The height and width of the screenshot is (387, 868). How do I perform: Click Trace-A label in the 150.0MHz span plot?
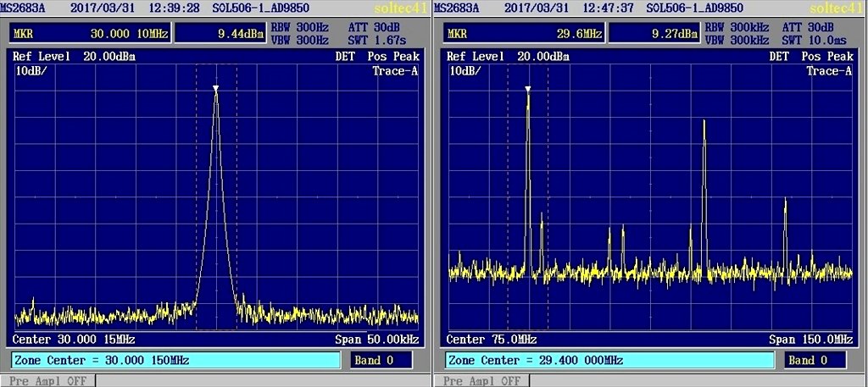(x=829, y=71)
